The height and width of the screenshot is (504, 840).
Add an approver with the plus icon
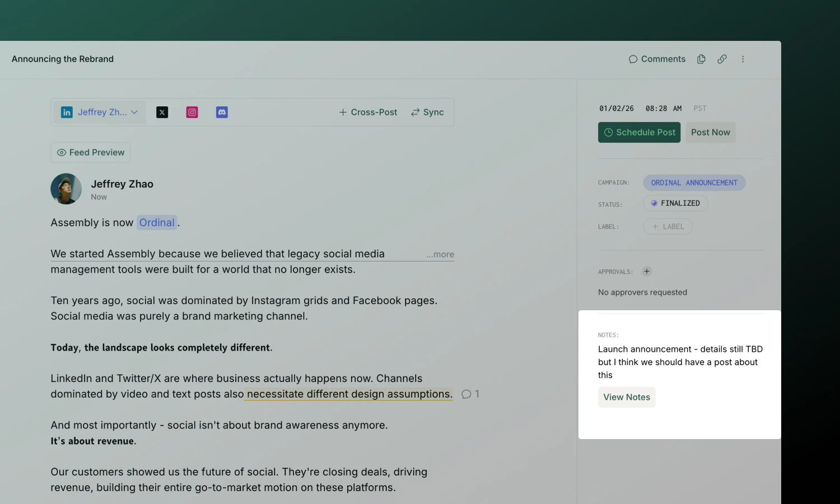pos(647,272)
